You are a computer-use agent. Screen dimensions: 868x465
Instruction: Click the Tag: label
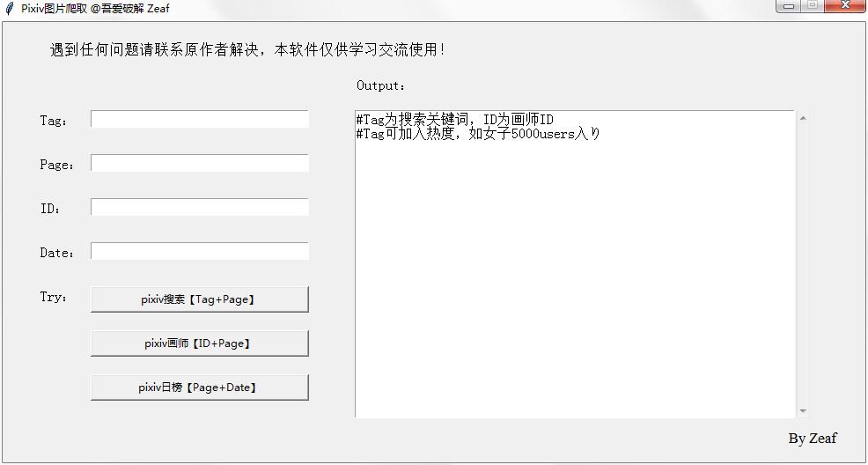(55, 121)
